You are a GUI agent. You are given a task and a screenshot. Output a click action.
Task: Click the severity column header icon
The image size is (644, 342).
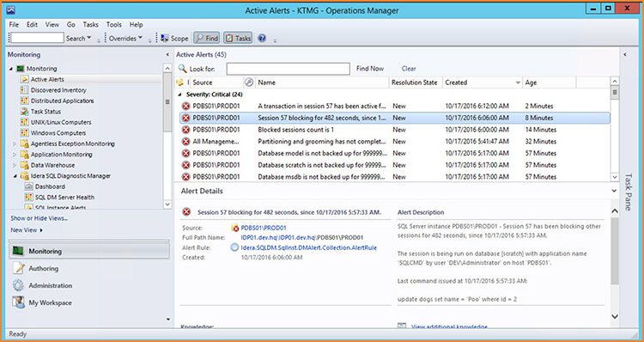click(179, 82)
